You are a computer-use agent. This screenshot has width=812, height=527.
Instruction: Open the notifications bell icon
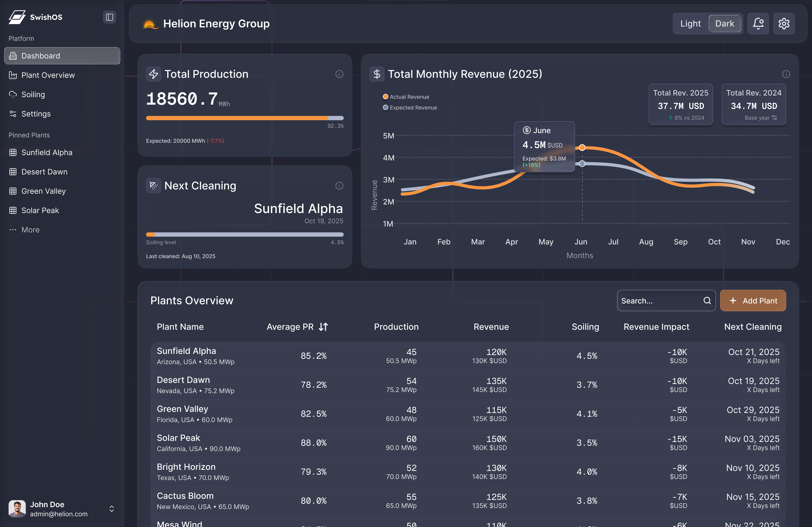(758, 23)
